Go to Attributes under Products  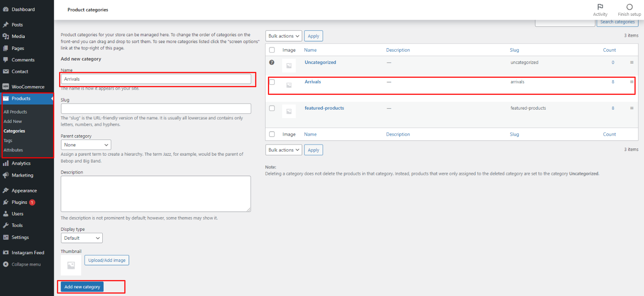tap(13, 150)
